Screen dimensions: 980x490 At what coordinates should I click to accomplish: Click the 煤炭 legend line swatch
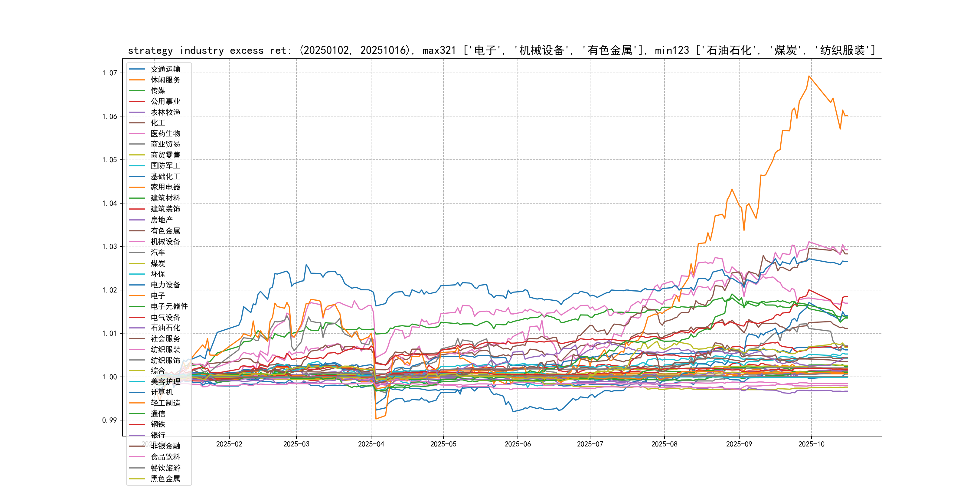[x=137, y=263]
